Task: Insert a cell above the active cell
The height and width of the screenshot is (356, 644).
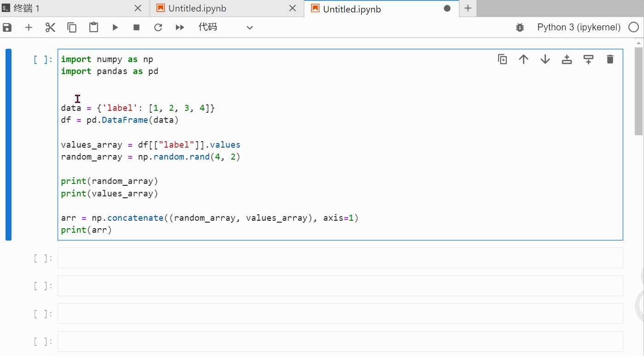Action: click(567, 59)
